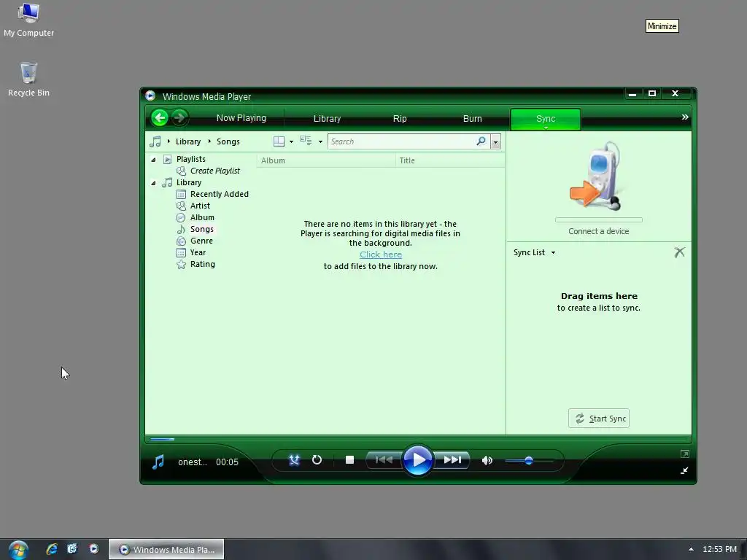Open the layout options dropdown arrow
747x560 pixels.
click(292, 141)
